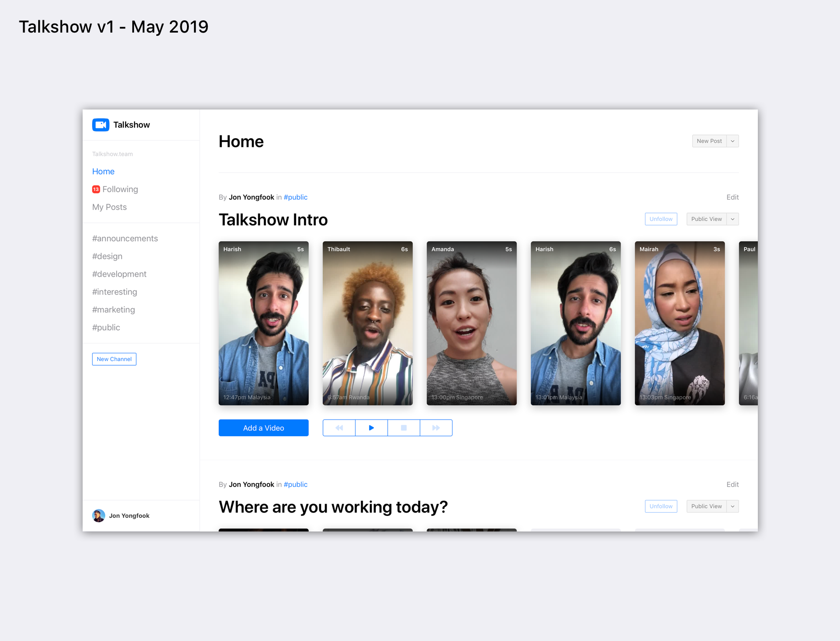The width and height of the screenshot is (840, 641).
Task: Open My Posts in sidebar
Action: coord(110,207)
